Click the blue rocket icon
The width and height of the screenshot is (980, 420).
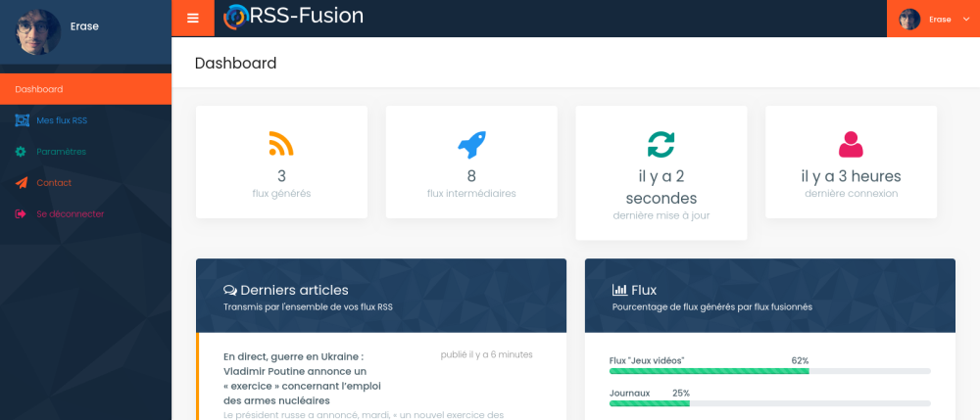[x=471, y=144]
